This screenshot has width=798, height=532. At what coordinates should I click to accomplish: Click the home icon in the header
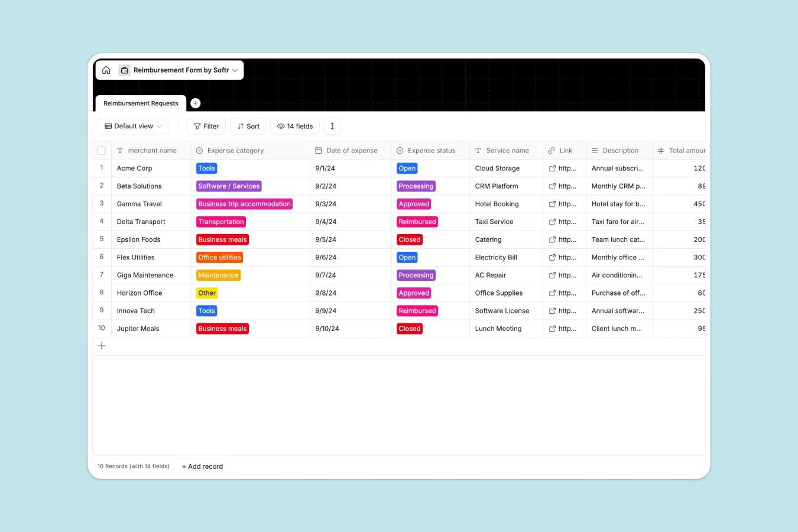click(106, 70)
